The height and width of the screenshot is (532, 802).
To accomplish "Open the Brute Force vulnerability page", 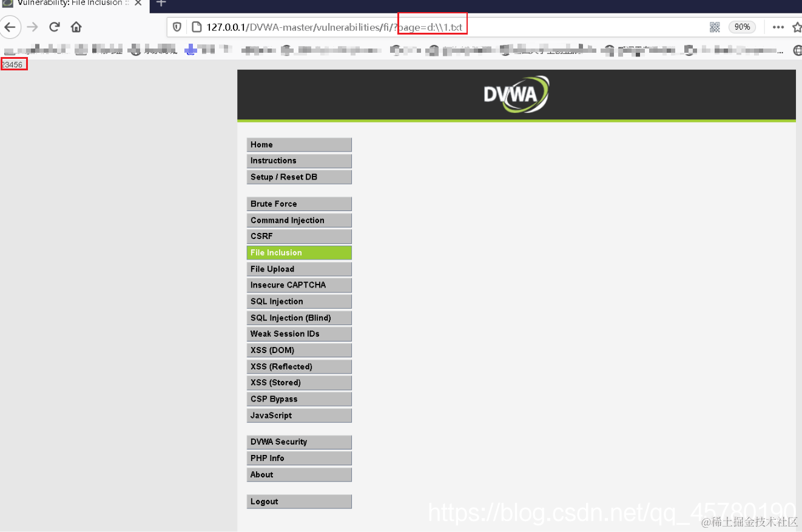I will (299, 204).
